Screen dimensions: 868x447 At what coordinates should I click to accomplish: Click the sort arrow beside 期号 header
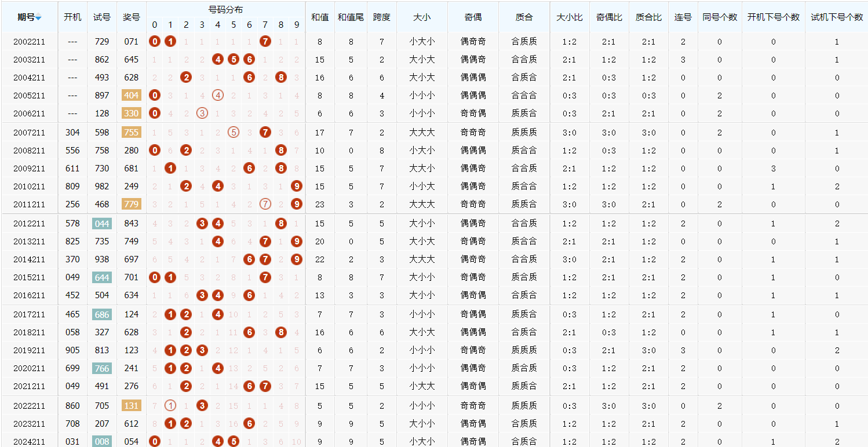(38, 18)
